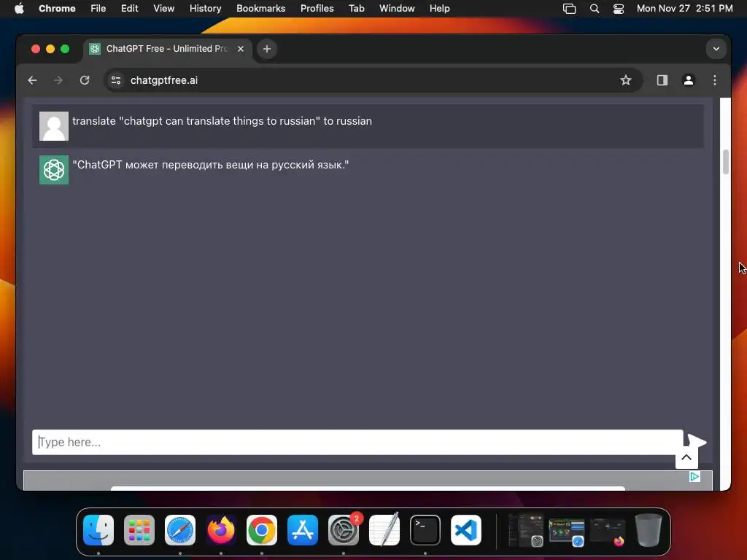This screenshot has height=560, width=747.
Task: Open a new tab with the plus button
Action: click(x=267, y=49)
